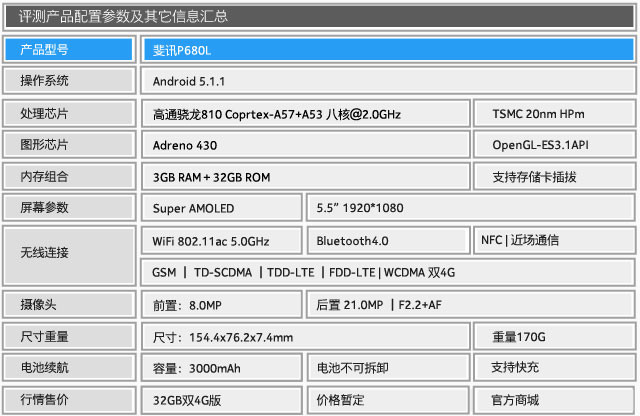
Task: Select the Super AMOLED screen cell
Action: (220, 209)
